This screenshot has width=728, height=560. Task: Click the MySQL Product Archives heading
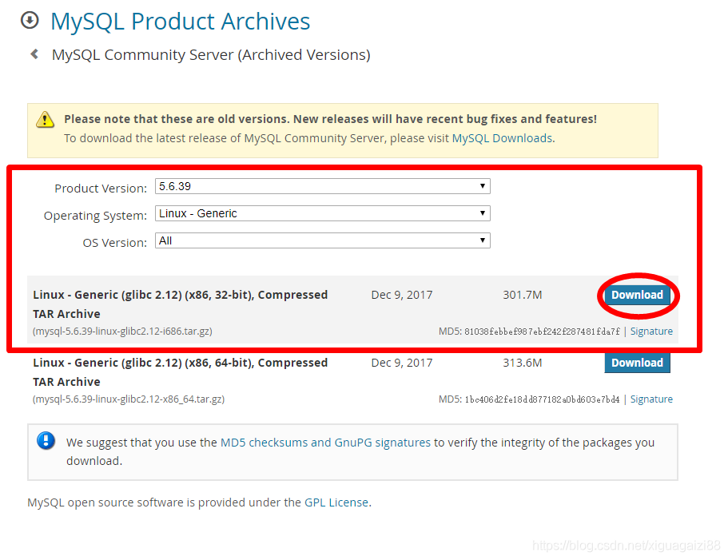click(180, 21)
